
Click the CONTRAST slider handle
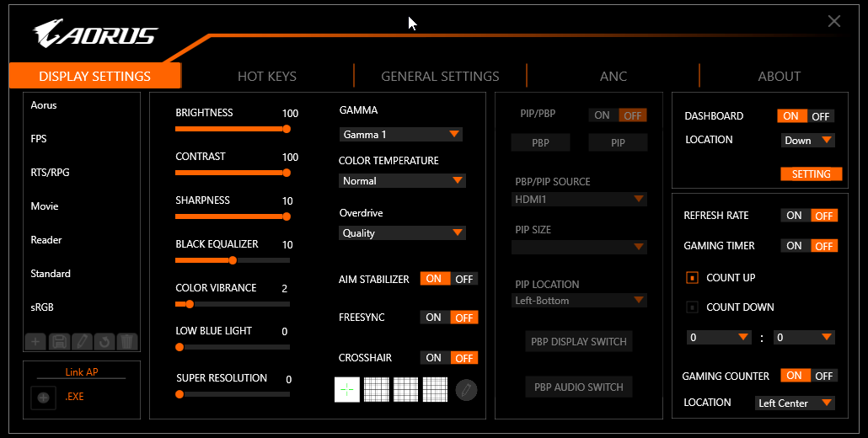287,173
